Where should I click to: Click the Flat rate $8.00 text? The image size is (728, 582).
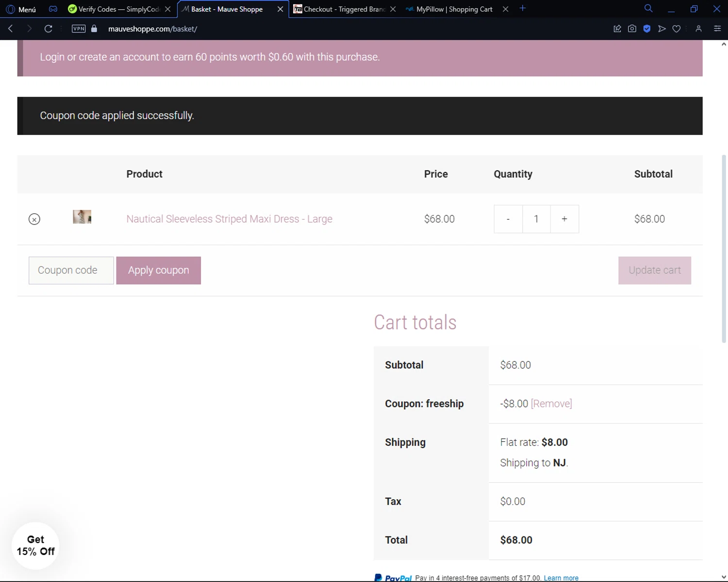coord(534,442)
